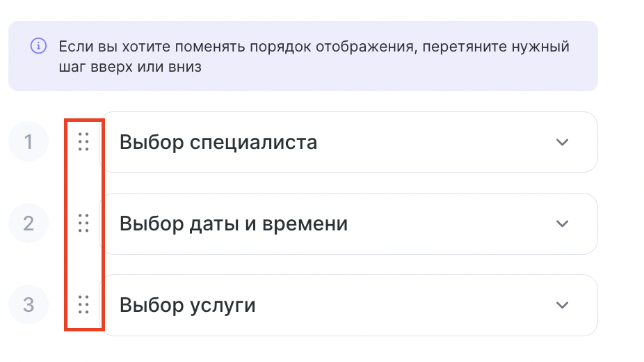The image size is (644, 362).
Task: Select the drag handle next to 'Выбор услуги'
Action: click(x=83, y=304)
